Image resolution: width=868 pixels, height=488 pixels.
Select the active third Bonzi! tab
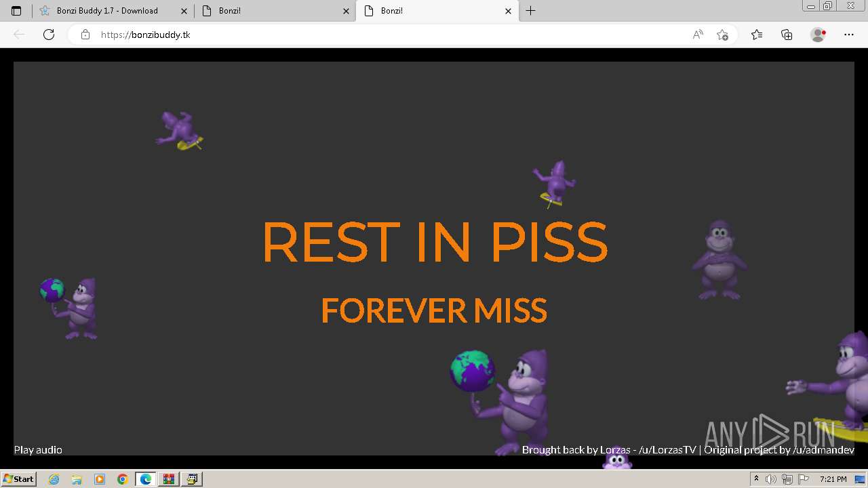point(437,11)
